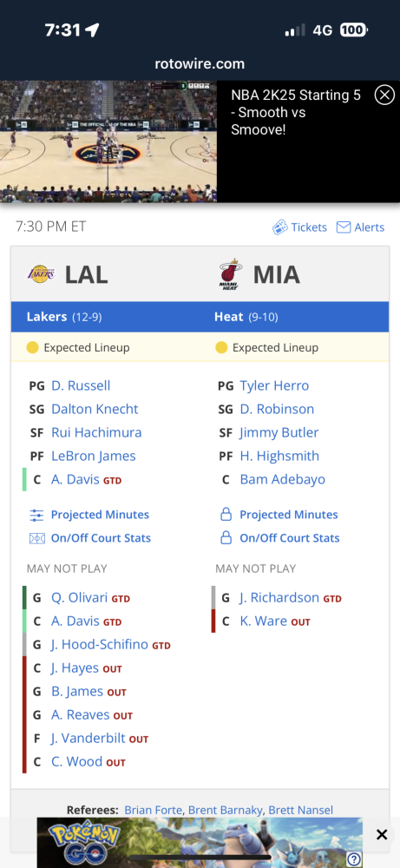Open K. Ware player link

264,621
